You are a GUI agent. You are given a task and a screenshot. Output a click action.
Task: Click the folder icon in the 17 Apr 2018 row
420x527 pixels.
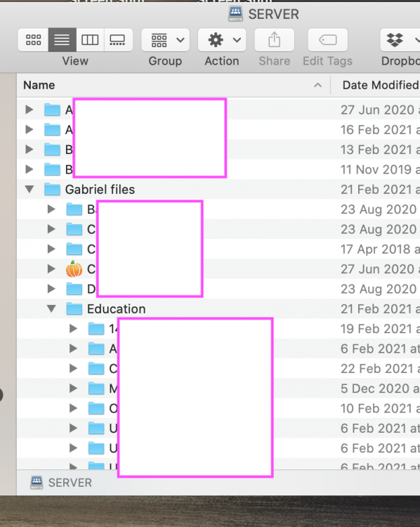[x=74, y=249]
